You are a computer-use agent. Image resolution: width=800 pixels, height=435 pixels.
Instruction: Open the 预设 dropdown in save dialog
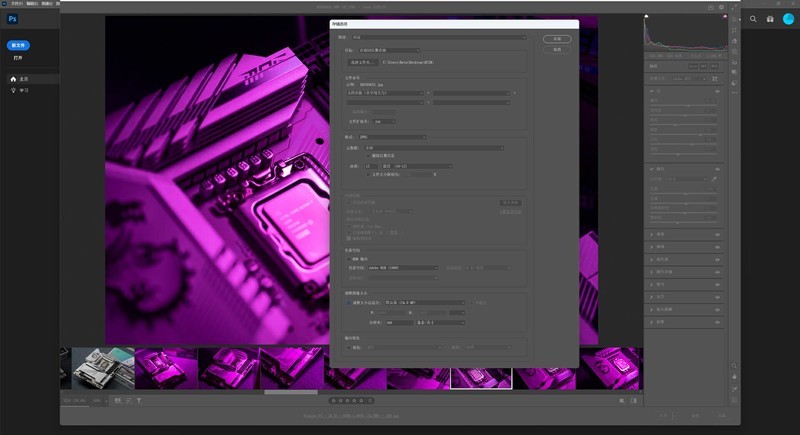(x=439, y=37)
